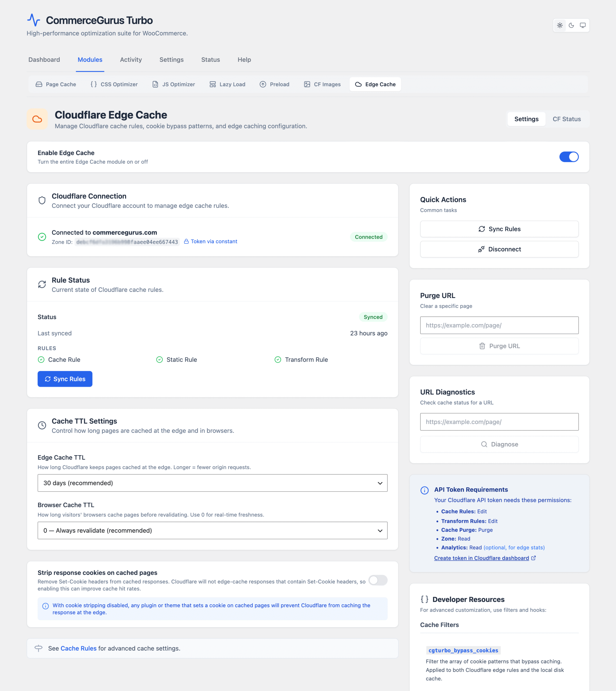Viewport: 616px width, 691px height.
Task: Click the green check next to Transform Rule
Action: (278, 360)
